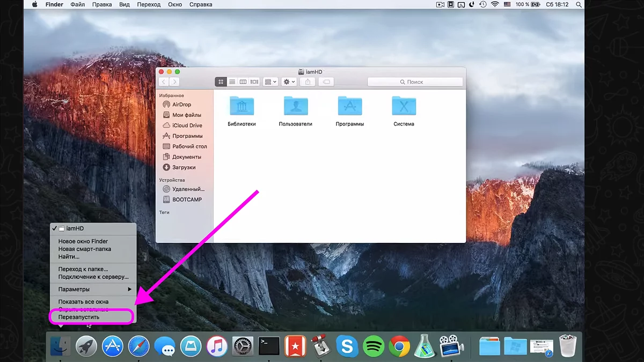This screenshot has width=644, height=362.
Task: Click the Поиск search field
Action: click(415, 82)
